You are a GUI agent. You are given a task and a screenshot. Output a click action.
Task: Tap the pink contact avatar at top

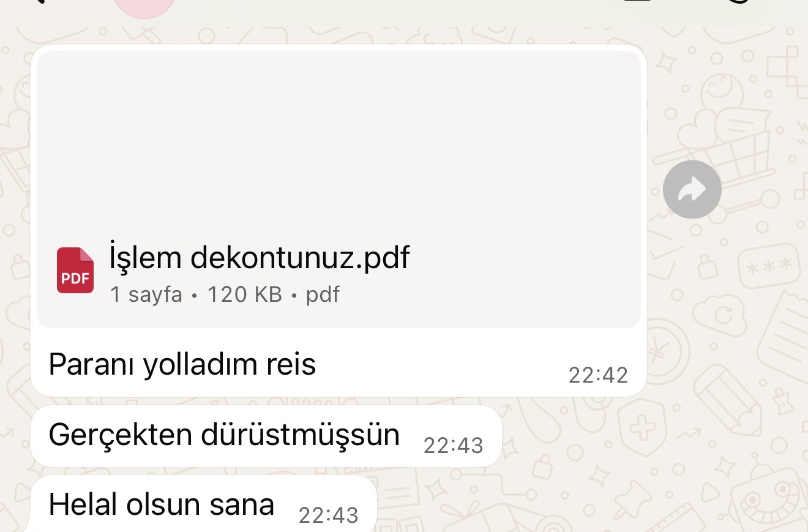(145, 5)
